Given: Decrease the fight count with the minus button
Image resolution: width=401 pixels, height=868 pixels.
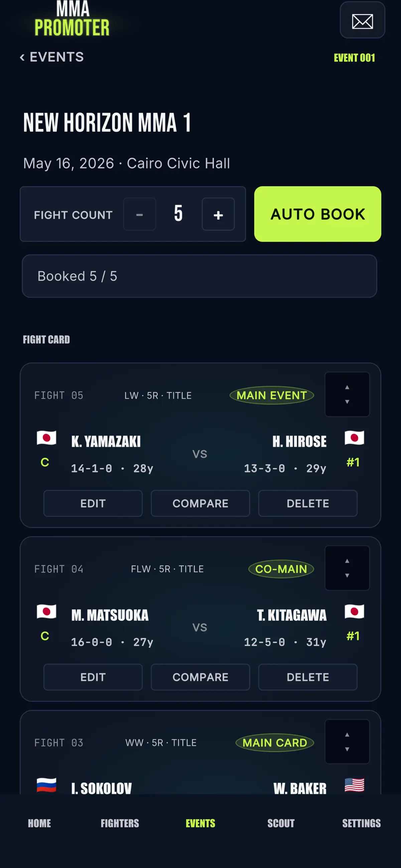Looking at the screenshot, I should pyautogui.click(x=139, y=214).
